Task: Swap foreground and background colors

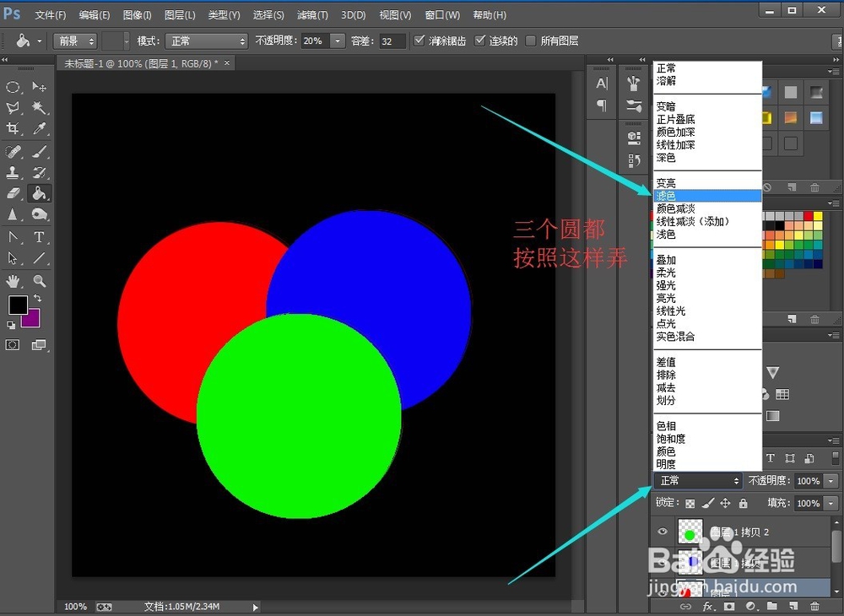Action: tap(38, 298)
